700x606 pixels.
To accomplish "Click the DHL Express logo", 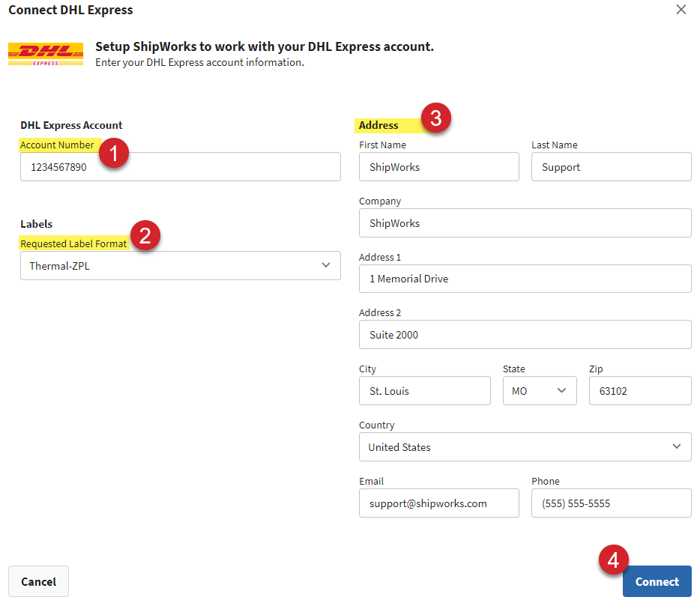I will pyautogui.click(x=46, y=55).
